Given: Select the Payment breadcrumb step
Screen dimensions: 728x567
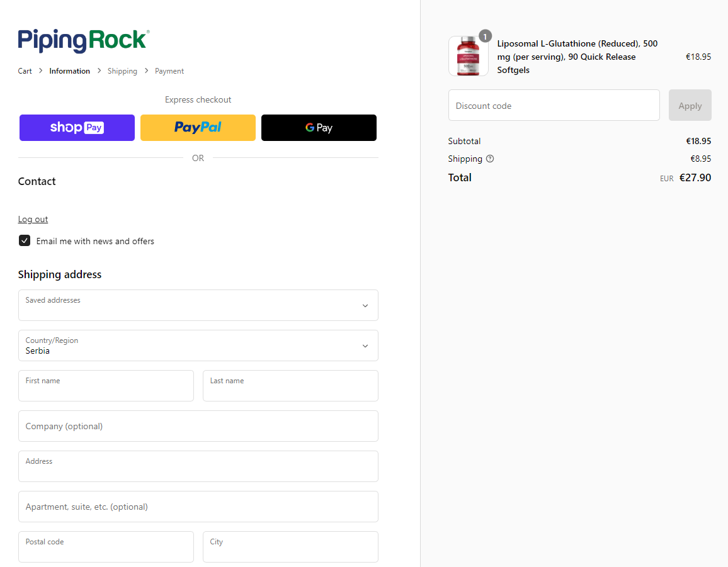Looking at the screenshot, I should (169, 71).
